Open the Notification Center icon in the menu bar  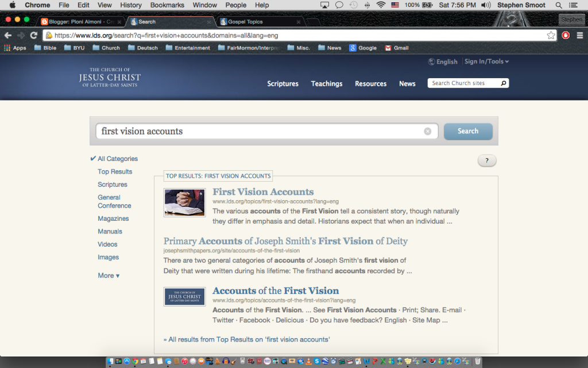click(x=573, y=5)
